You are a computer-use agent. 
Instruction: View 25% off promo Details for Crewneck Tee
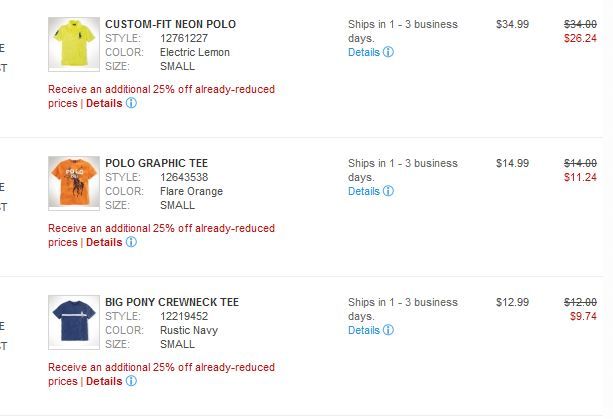pyautogui.click(x=104, y=381)
